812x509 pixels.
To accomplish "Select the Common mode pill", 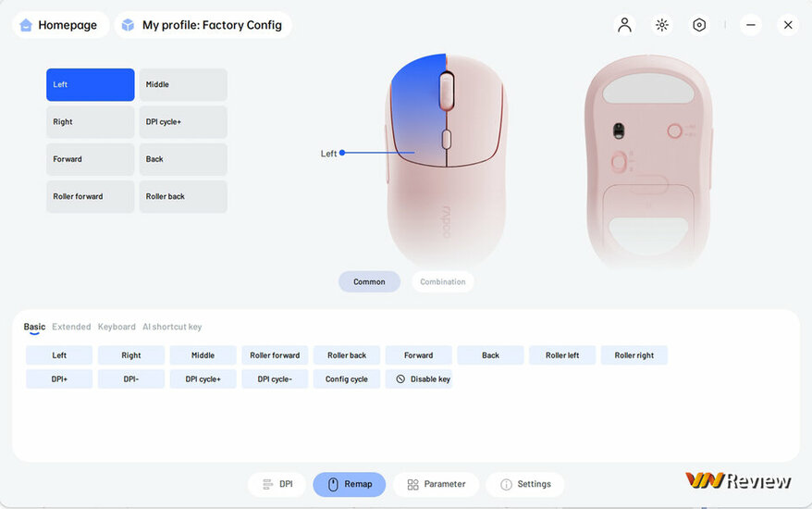I will pos(369,281).
